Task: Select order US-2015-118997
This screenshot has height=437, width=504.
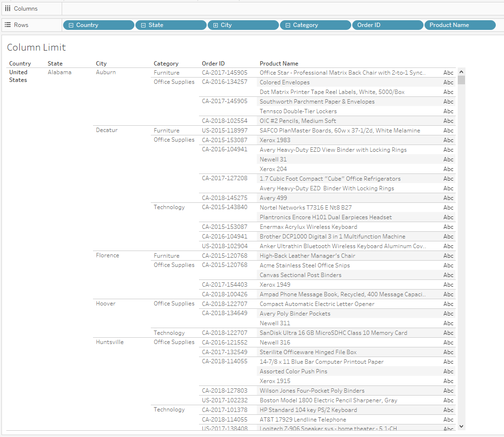Action: pos(225,131)
